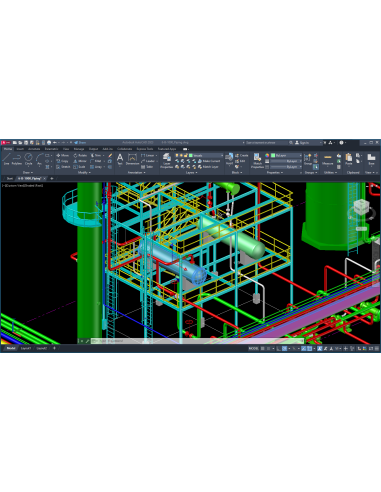
Task: Activate the Rotate command
Action: coord(80,155)
